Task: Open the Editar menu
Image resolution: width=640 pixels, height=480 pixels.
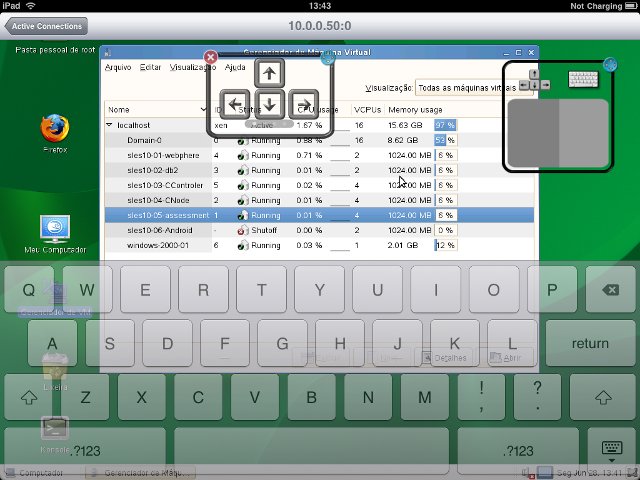Action: coord(150,67)
